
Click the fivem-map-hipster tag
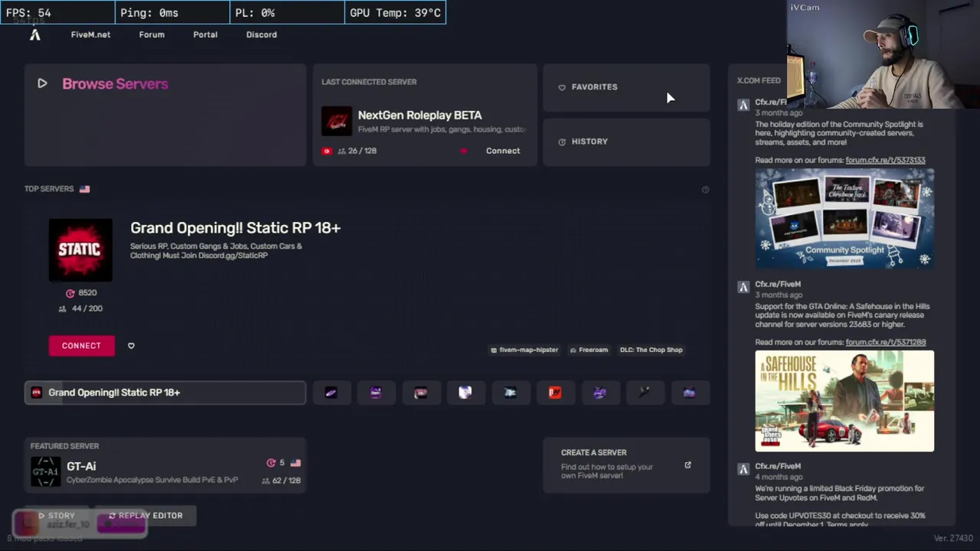tap(524, 350)
